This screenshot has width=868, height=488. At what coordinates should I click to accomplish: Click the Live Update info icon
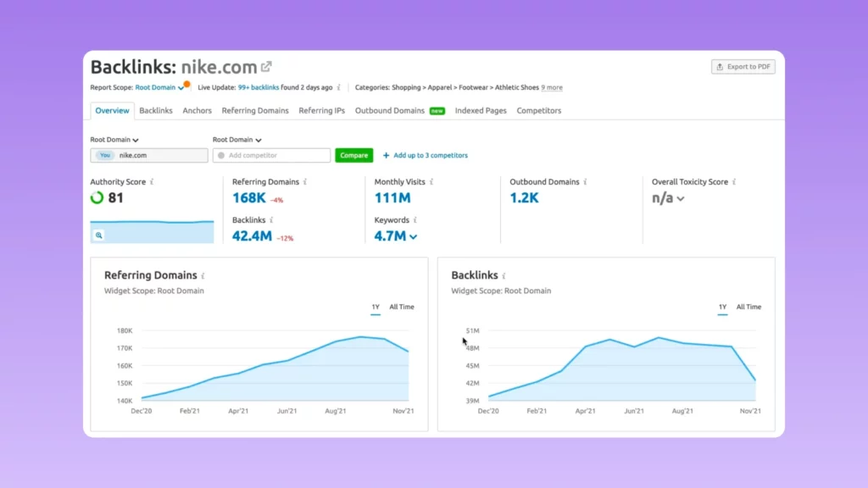pyautogui.click(x=339, y=87)
